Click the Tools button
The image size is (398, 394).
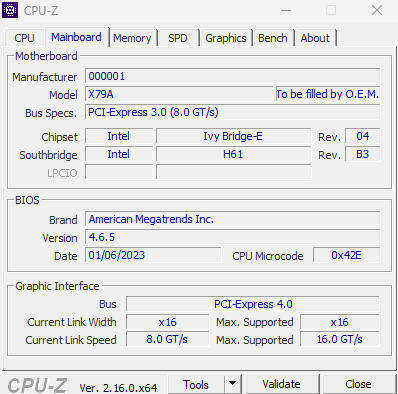click(x=196, y=385)
